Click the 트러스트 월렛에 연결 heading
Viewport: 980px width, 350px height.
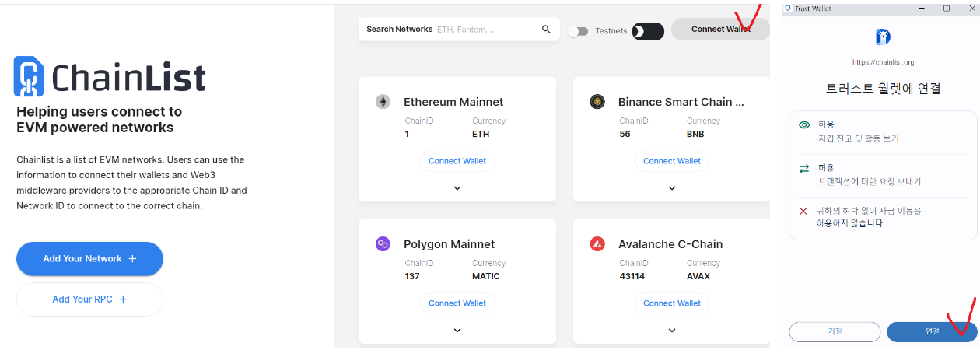pos(883,88)
